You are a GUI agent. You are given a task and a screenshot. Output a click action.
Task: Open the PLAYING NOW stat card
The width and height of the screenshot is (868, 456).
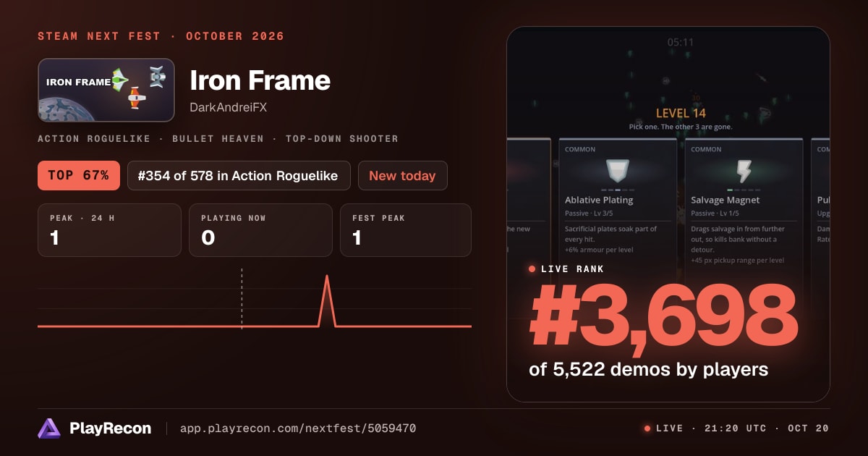(260, 230)
